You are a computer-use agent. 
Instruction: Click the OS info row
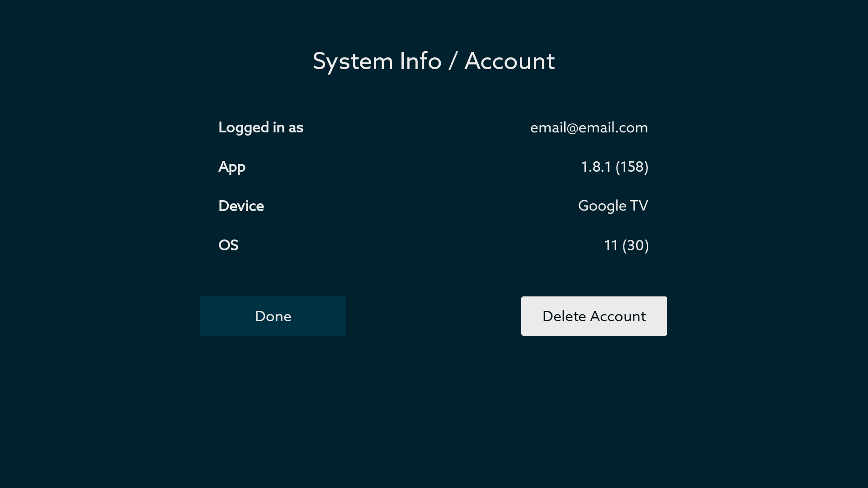(x=434, y=245)
